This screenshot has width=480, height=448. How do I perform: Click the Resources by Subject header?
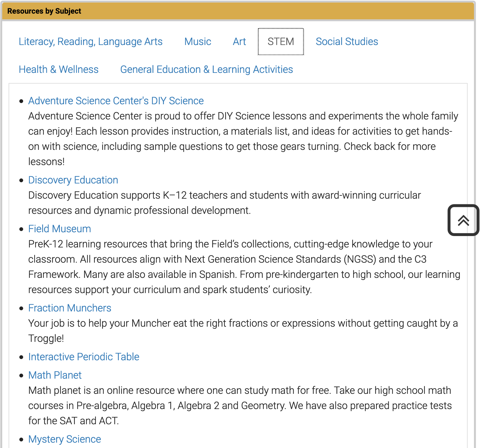pos(238,11)
